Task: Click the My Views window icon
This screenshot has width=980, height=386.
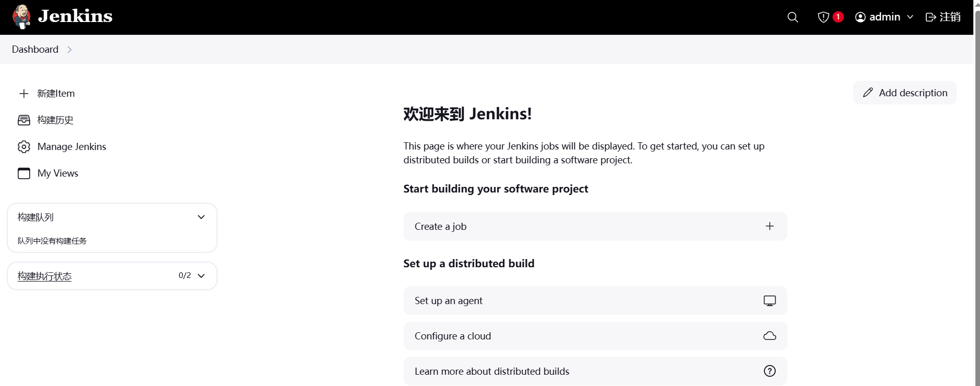Action: pyautogui.click(x=24, y=173)
